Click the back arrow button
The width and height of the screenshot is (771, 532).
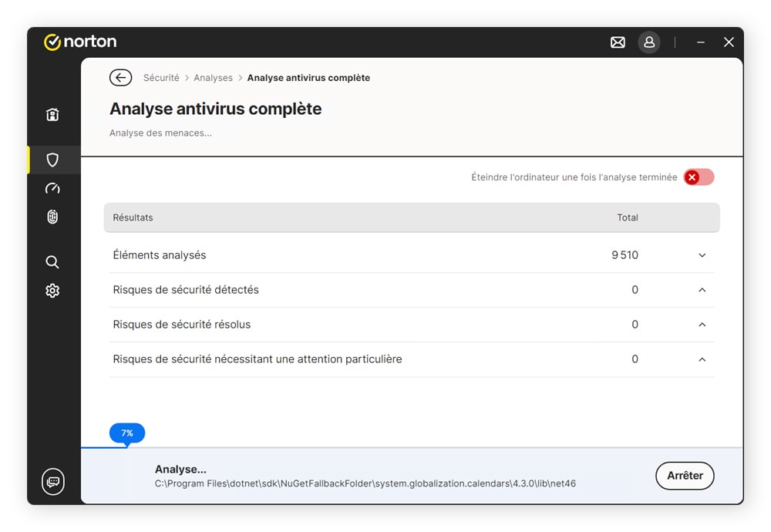pyautogui.click(x=120, y=77)
